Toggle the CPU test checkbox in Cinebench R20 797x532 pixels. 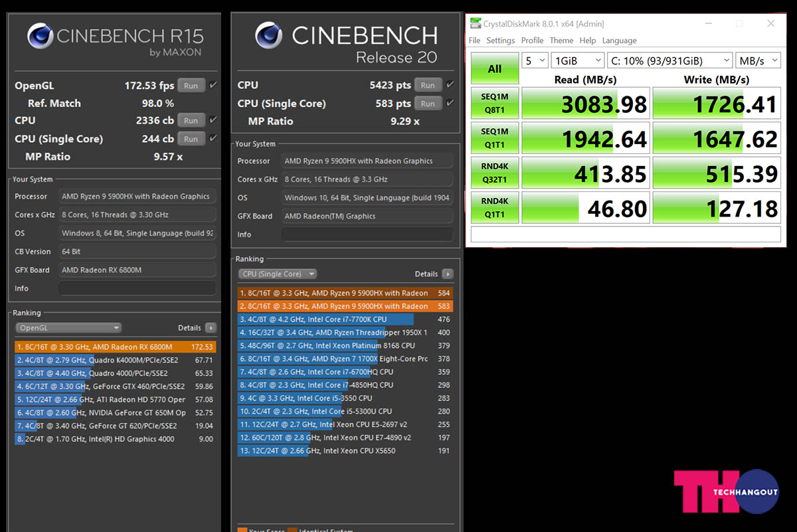point(450,85)
